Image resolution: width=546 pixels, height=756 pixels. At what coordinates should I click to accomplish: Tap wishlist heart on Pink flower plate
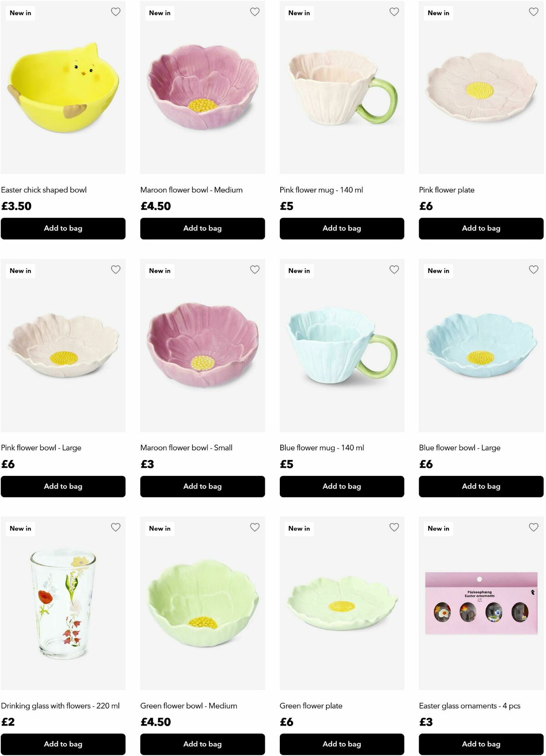[533, 12]
